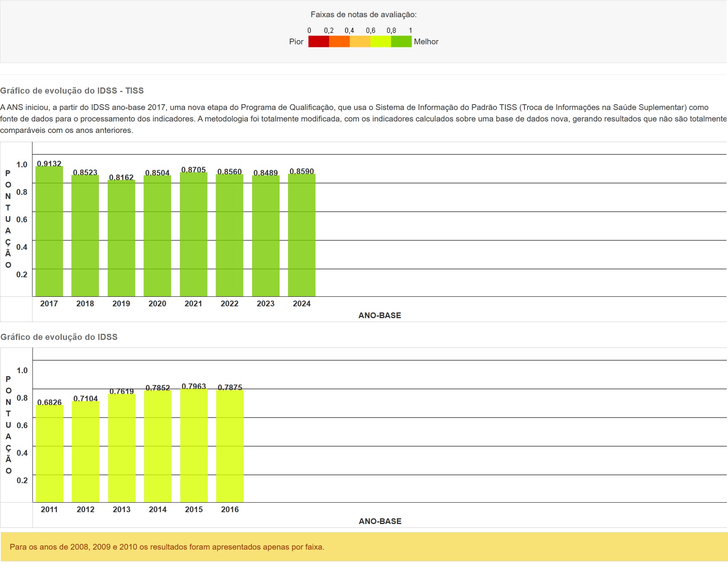Select the 2019 bar valued 0.8162
728x571 pixels.
(121, 238)
